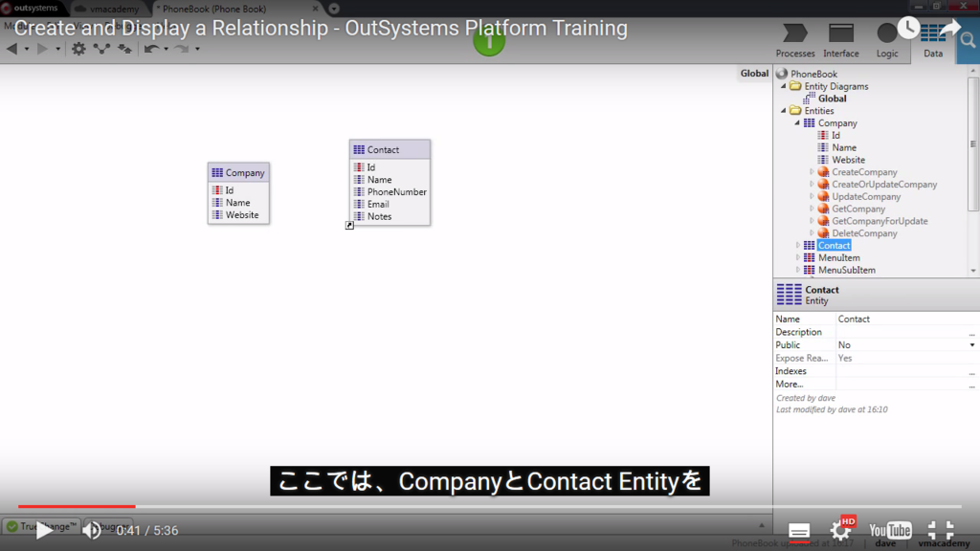Click the Share arrow icon

pos(949,28)
